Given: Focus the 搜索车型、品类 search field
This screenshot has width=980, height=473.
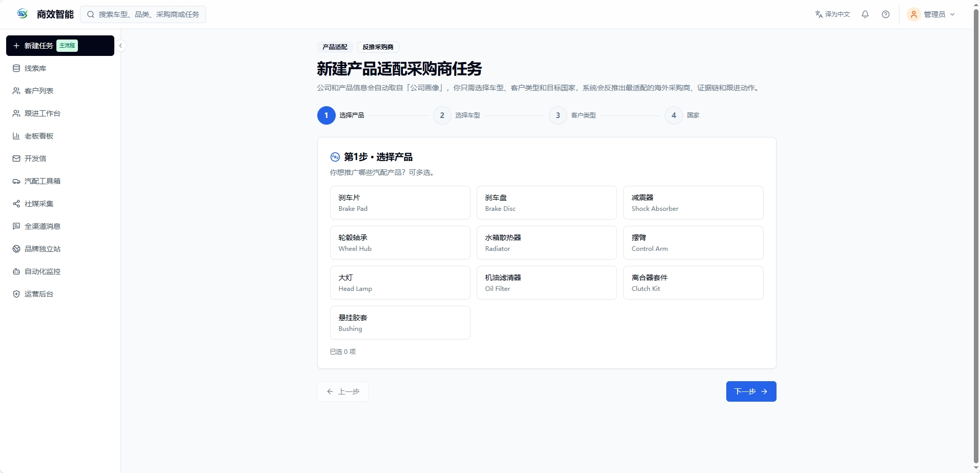Looking at the screenshot, I should pyautogui.click(x=143, y=14).
